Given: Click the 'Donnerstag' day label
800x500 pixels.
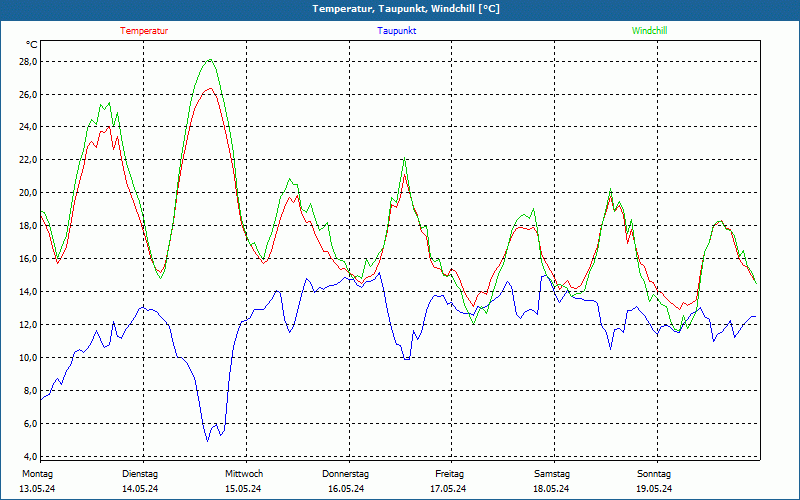Looking at the screenshot, I should point(345,474).
